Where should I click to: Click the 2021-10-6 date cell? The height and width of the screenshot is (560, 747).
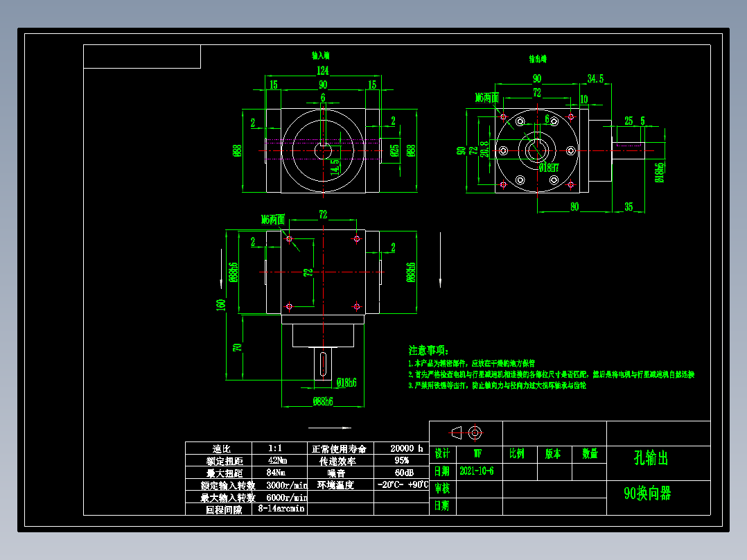coord(478,470)
